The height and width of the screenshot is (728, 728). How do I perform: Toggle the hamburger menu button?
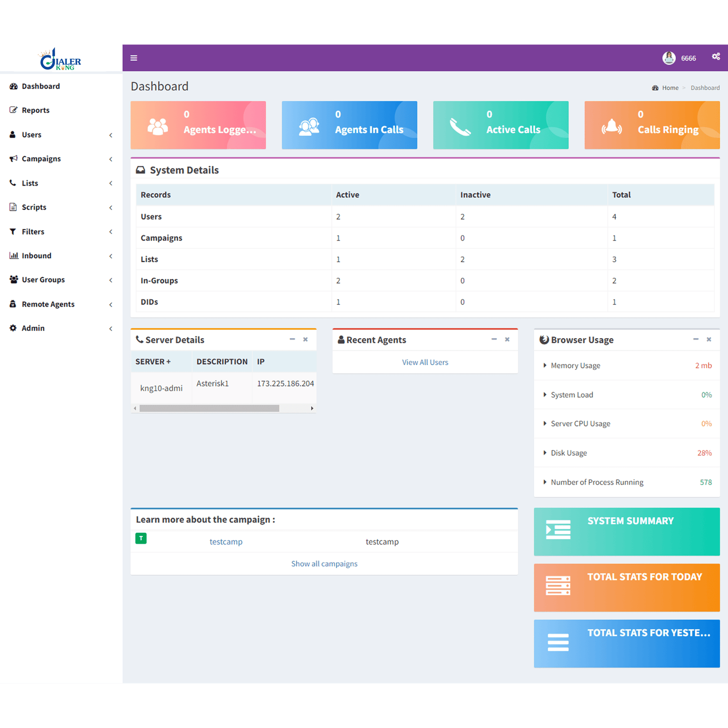[134, 58]
